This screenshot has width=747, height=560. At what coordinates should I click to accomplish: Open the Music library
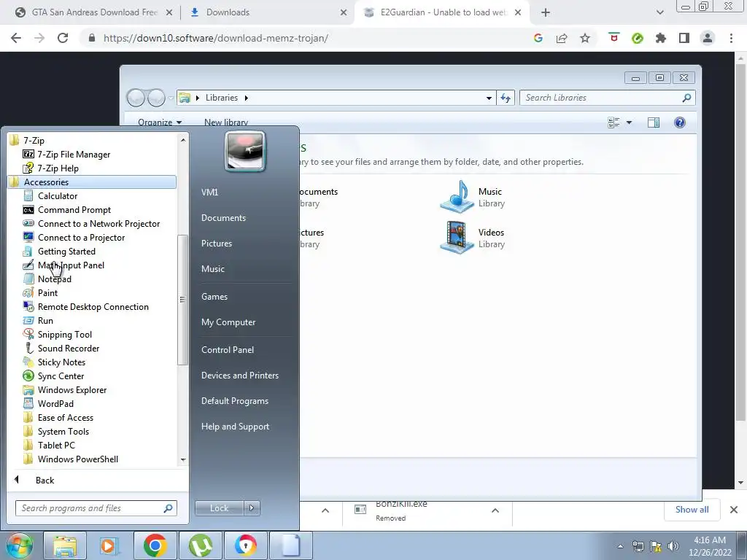472,197
